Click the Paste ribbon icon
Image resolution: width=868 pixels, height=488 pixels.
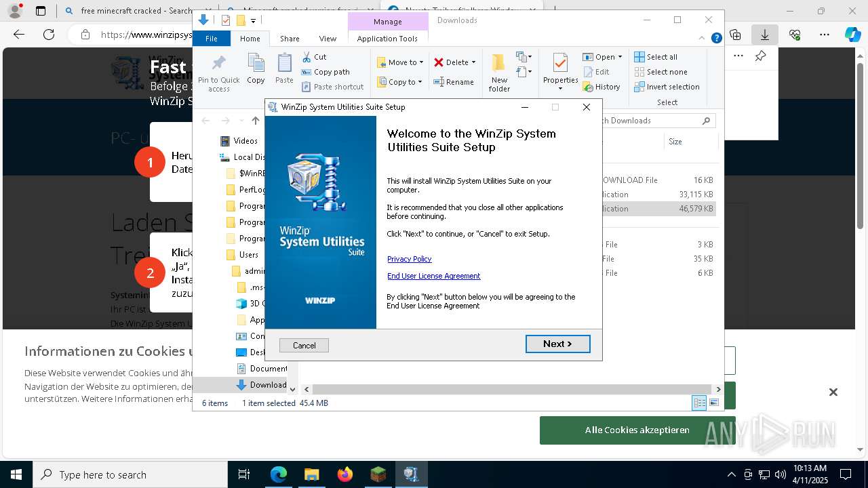tap(284, 68)
